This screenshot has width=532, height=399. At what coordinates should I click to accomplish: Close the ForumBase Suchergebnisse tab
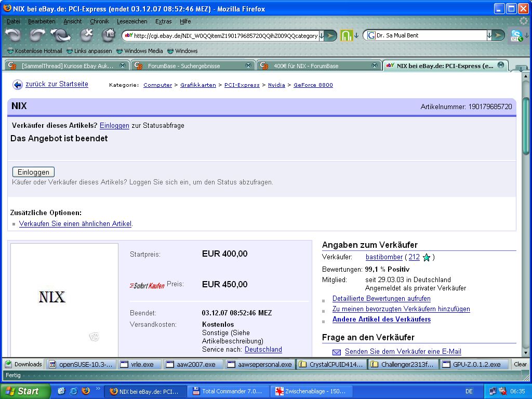(248, 65)
